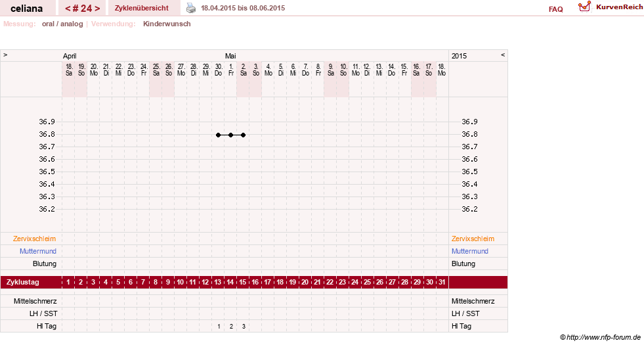Select cycle day 1 cell
Viewport: 644px width, 345px height.
coord(68,282)
